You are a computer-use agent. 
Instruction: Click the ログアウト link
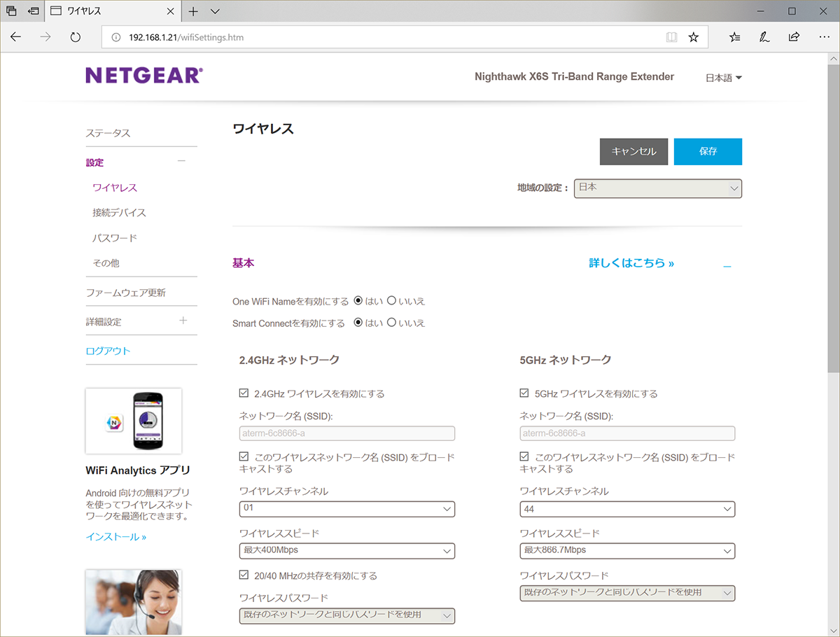pyautogui.click(x=108, y=351)
